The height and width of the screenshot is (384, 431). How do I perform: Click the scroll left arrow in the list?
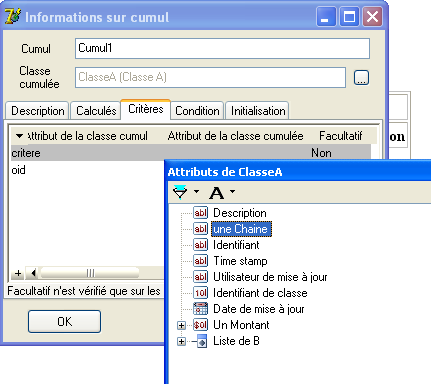[33, 273]
